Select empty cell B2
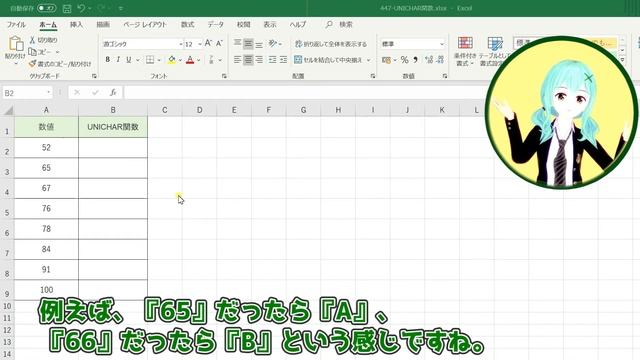The width and height of the screenshot is (640, 360). pyautogui.click(x=113, y=147)
